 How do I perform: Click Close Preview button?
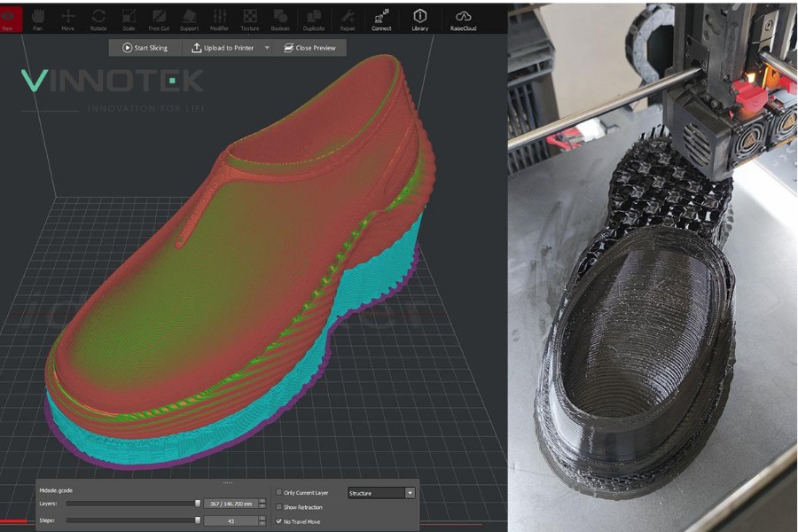[309, 48]
